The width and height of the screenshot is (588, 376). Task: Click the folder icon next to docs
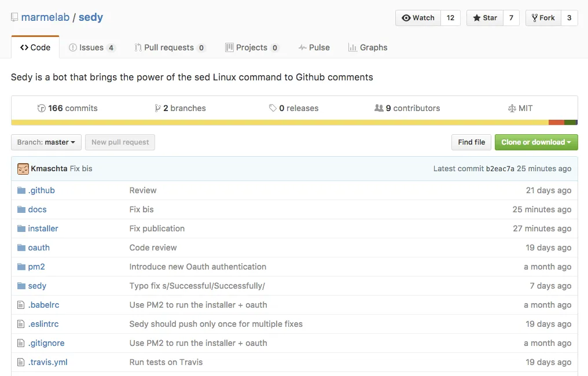[21, 209]
